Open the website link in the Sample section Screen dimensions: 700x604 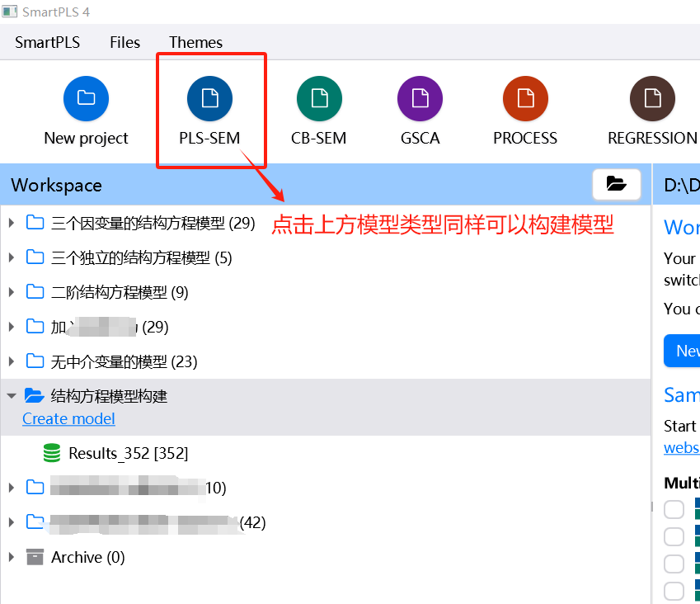[x=682, y=448]
